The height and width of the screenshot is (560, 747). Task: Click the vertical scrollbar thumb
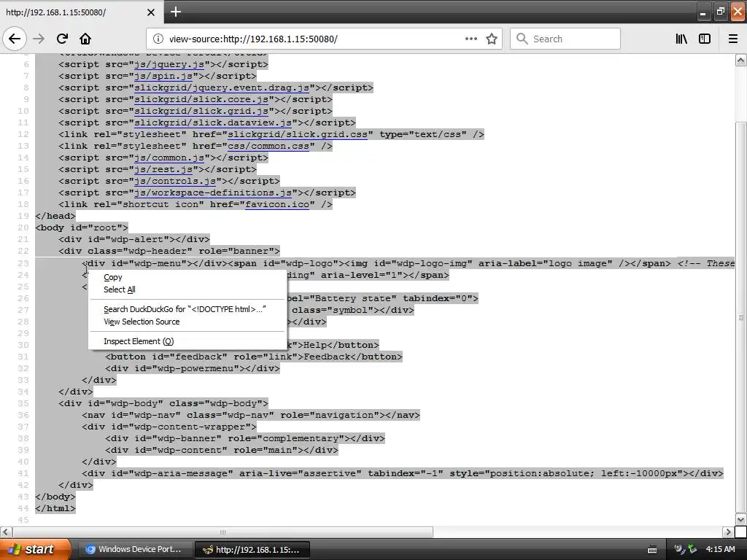741,318
